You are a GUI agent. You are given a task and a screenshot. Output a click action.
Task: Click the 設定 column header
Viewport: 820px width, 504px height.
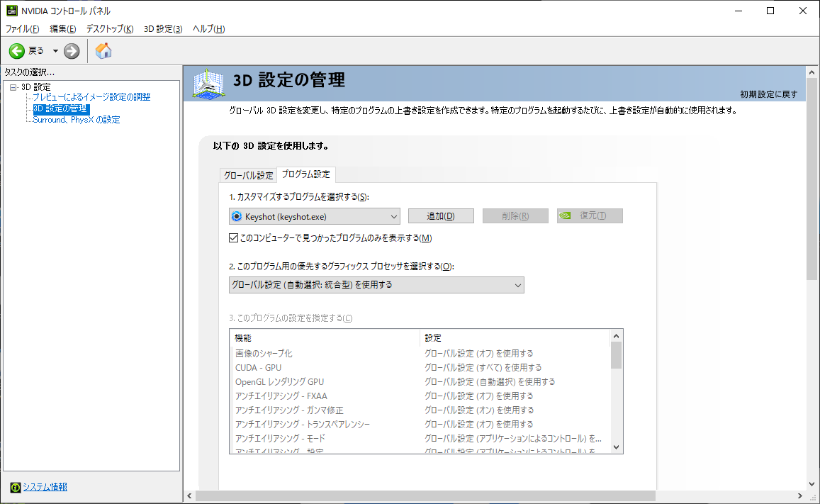(515, 338)
